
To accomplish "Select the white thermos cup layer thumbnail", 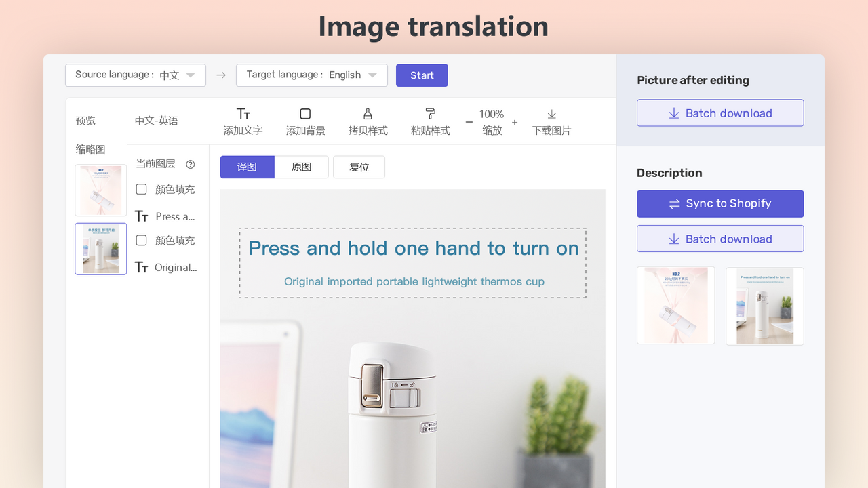I will click(x=100, y=249).
